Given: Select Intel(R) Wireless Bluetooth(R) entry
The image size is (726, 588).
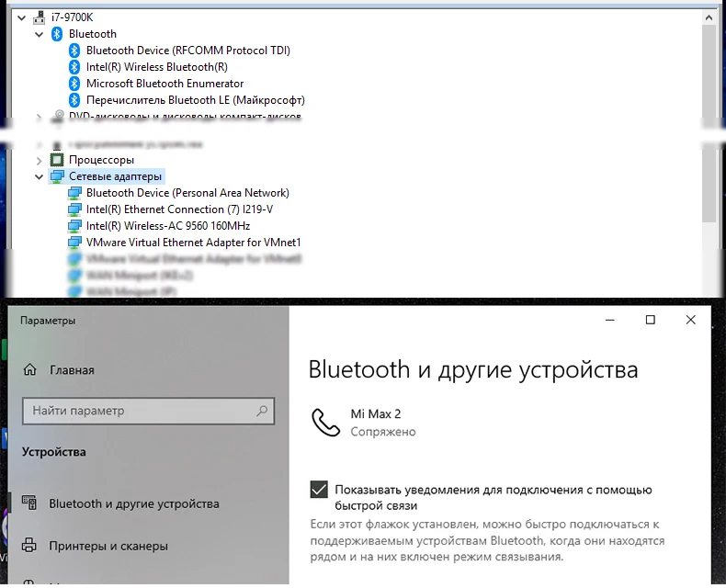Looking at the screenshot, I should (157, 67).
